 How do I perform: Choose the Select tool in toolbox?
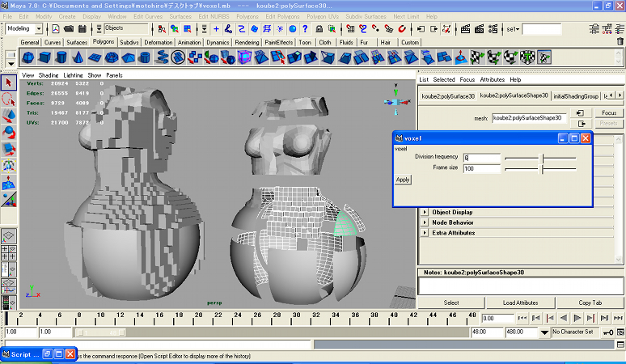9,83
